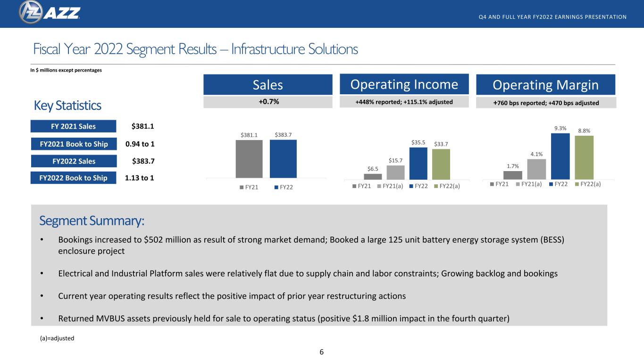Click the FY2022 Sales label
Viewport: 644px width, 362px height.
click(x=73, y=161)
